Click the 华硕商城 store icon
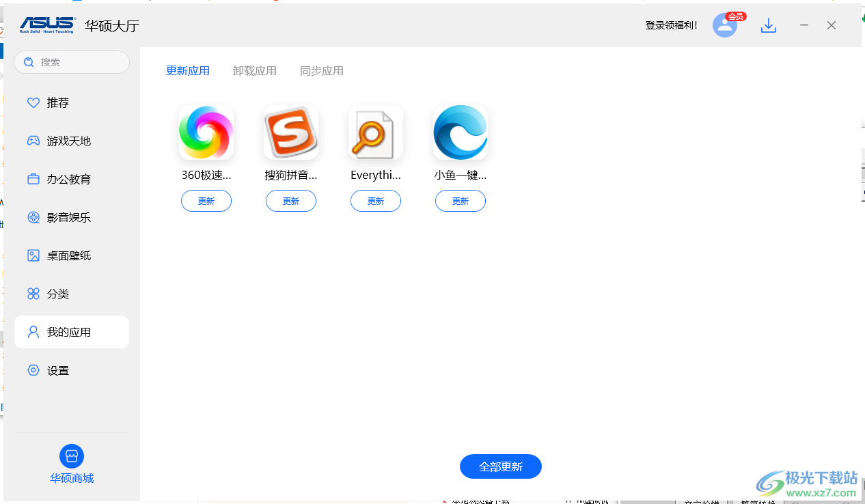 point(72,456)
